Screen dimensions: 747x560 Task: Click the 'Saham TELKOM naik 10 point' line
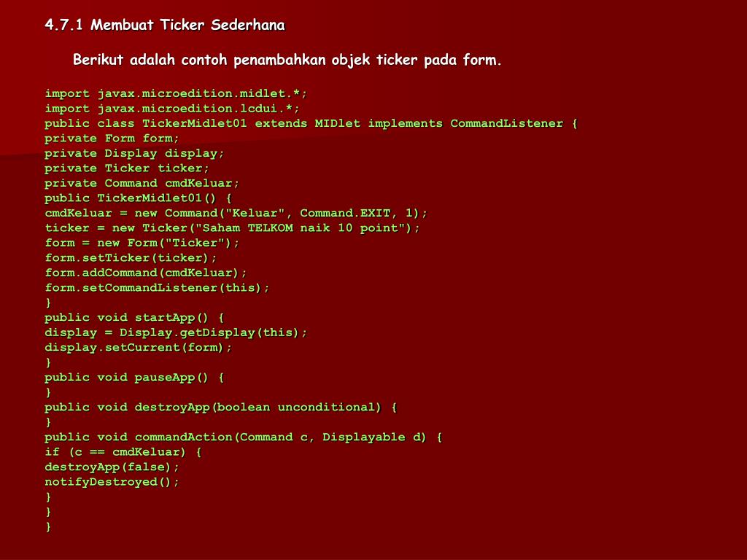pyautogui.click(x=233, y=228)
